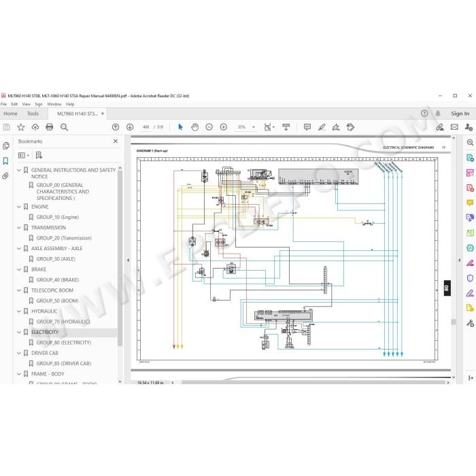Collapse the ENGINE bookmark group
Screen dimensions: 476x476
19,207
